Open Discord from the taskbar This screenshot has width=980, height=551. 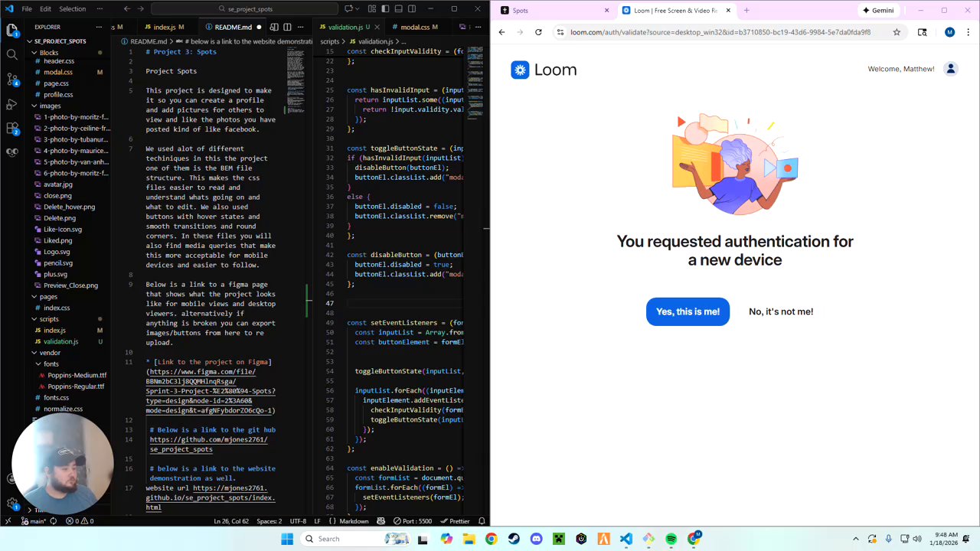pos(536,539)
